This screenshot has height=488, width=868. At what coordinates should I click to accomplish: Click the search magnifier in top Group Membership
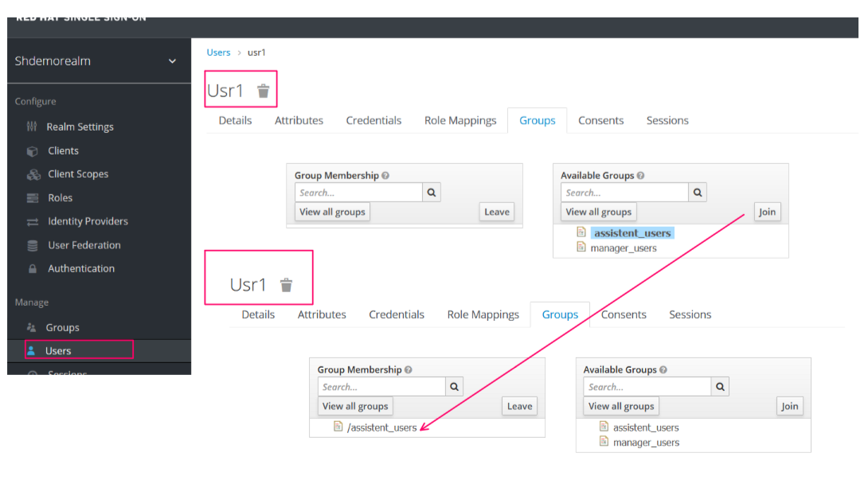(432, 193)
